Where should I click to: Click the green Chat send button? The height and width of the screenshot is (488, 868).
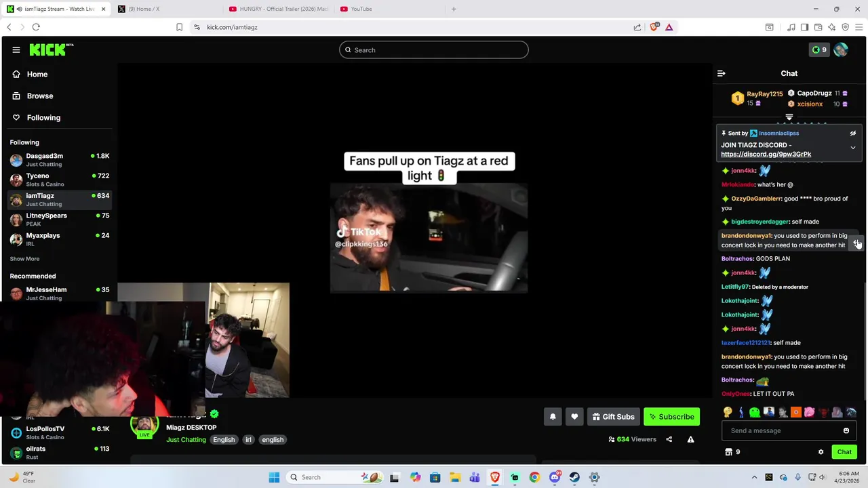point(844,452)
